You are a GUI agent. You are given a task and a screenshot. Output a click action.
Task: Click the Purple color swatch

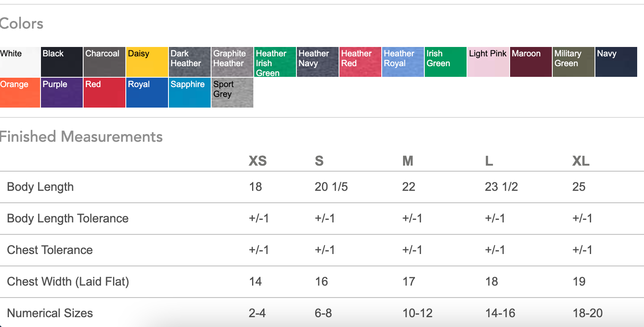coord(62,93)
